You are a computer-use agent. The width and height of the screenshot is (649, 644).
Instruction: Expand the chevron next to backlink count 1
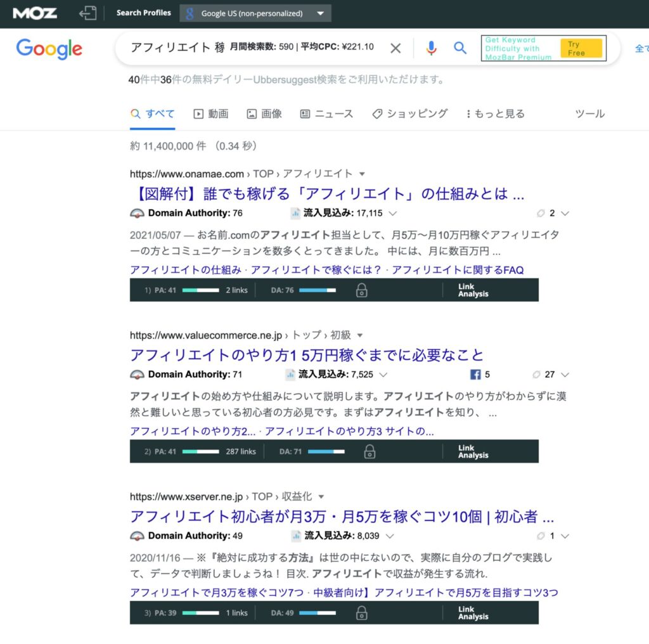(565, 536)
